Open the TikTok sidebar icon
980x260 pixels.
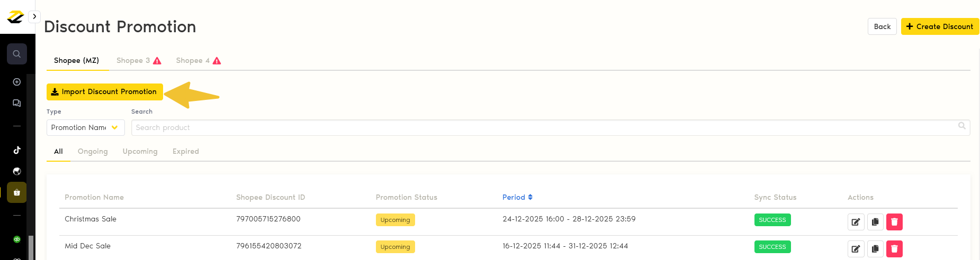17,150
